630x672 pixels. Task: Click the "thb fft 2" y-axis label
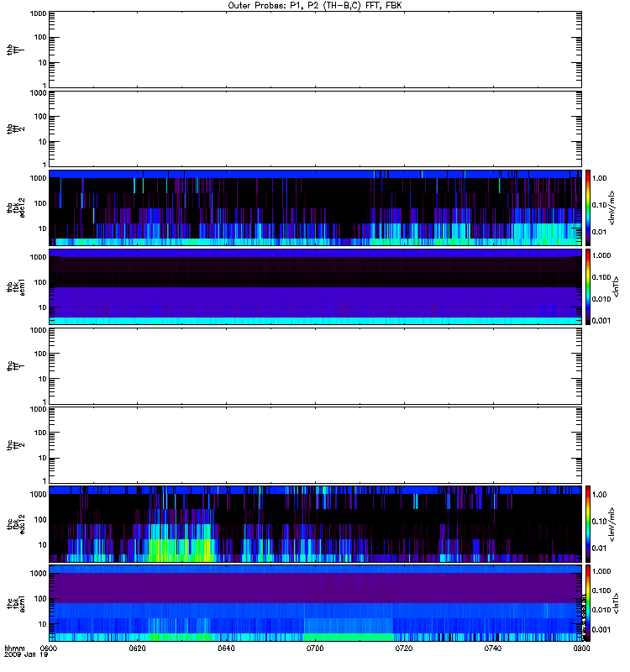(x=16, y=129)
